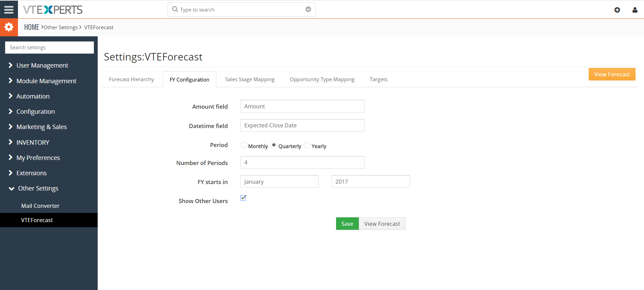
Task: Open Sales Stage Mapping tab
Action: [250, 79]
